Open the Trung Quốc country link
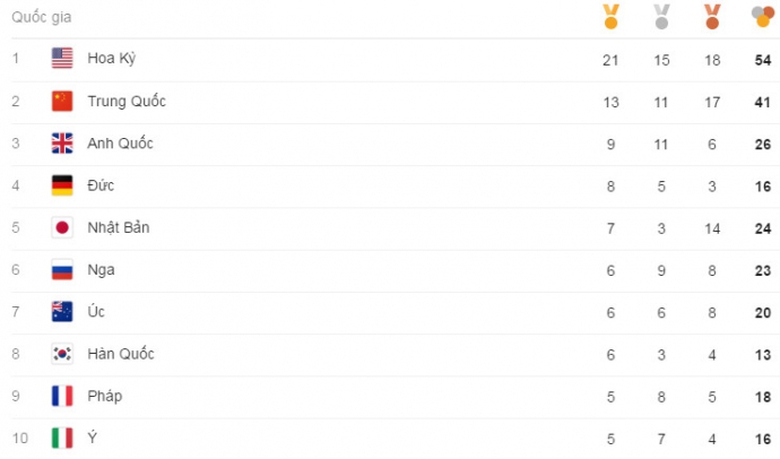This screenshot has height=459, width=780. (x=126, y=101)
